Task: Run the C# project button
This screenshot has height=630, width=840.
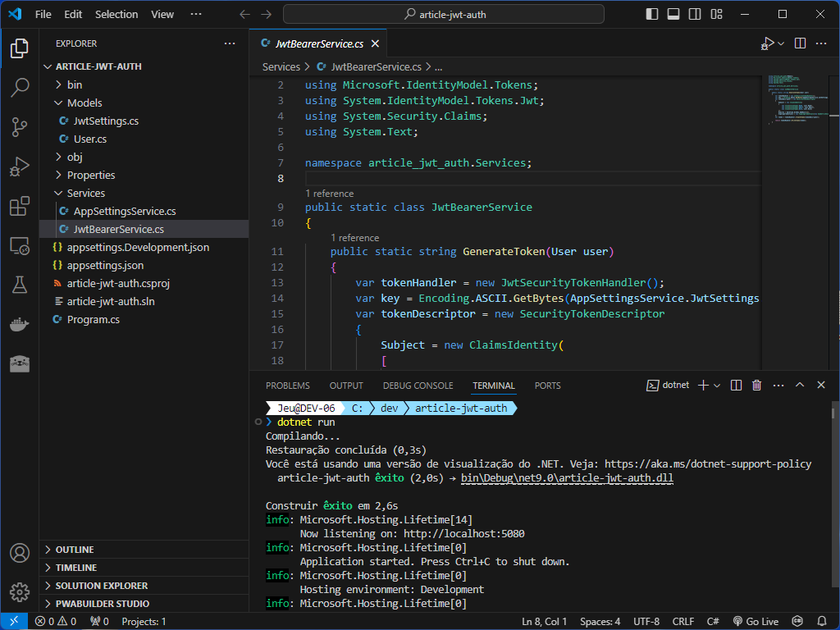Action: click(x=767, y=43)
